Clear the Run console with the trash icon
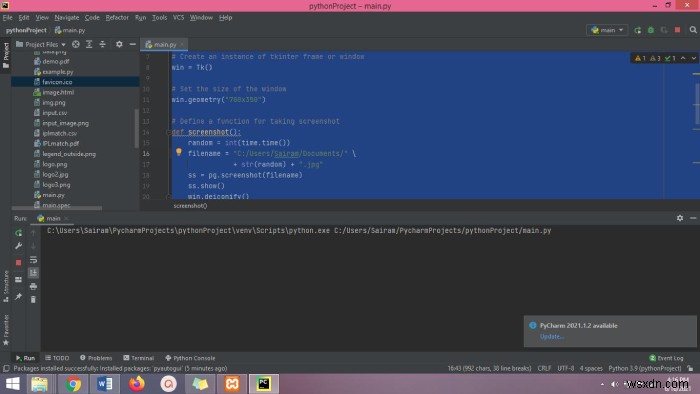The height and width of the screenshot is (394, 700). 33,299
